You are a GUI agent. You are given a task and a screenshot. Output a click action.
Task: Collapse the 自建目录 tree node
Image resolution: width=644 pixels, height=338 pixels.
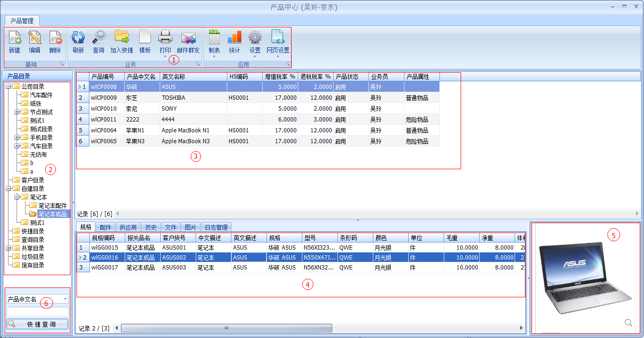tap(9, 189)
